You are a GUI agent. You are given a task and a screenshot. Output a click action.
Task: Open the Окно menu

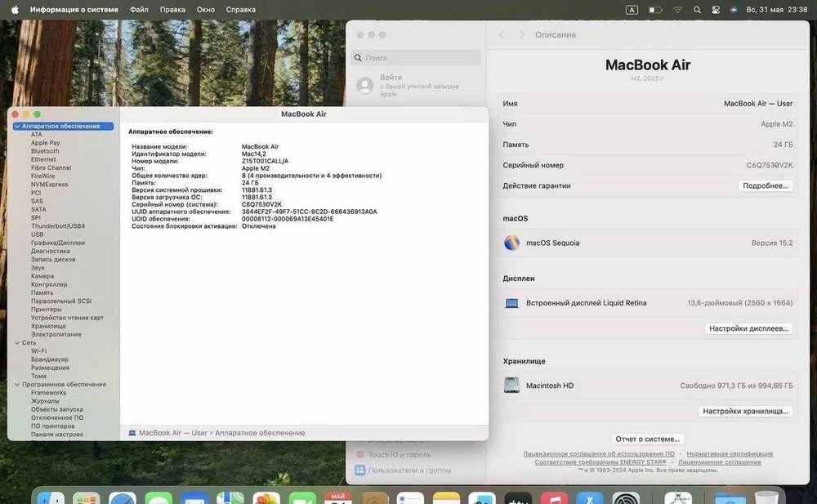coord(205,9)
